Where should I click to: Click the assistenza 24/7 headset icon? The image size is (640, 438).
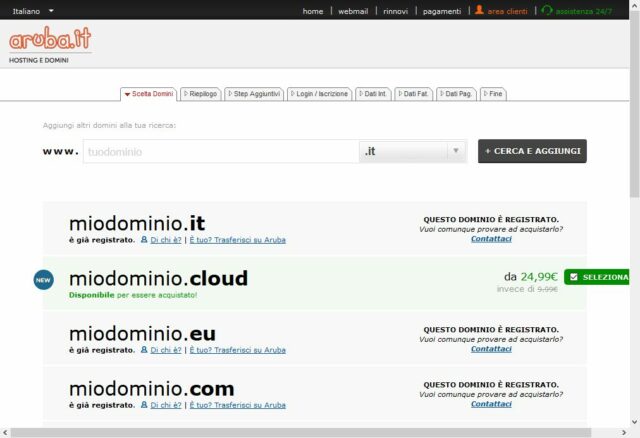546,11
